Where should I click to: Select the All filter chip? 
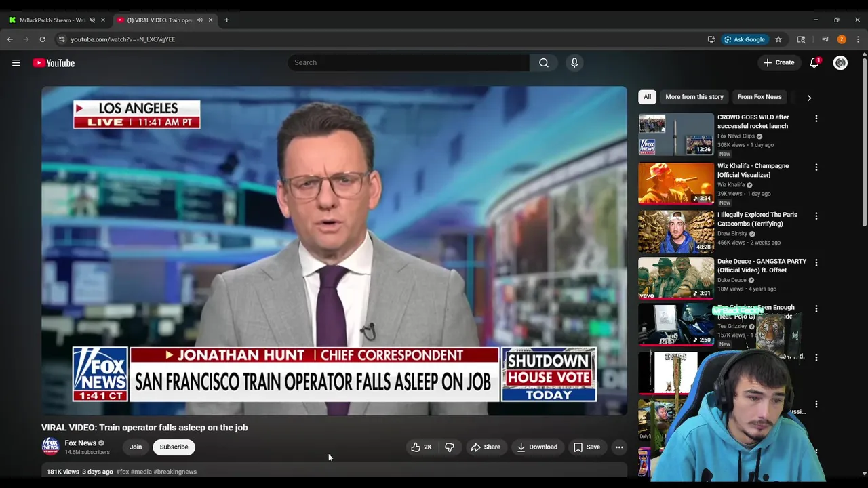coord(647,97)
